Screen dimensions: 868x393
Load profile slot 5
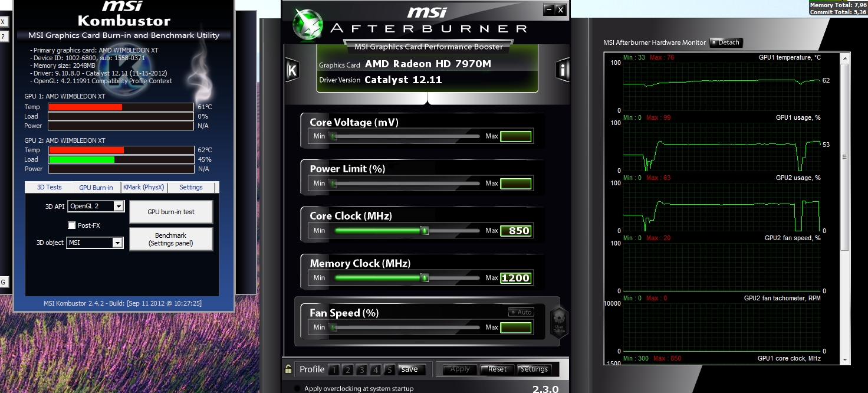coord(389,370)
